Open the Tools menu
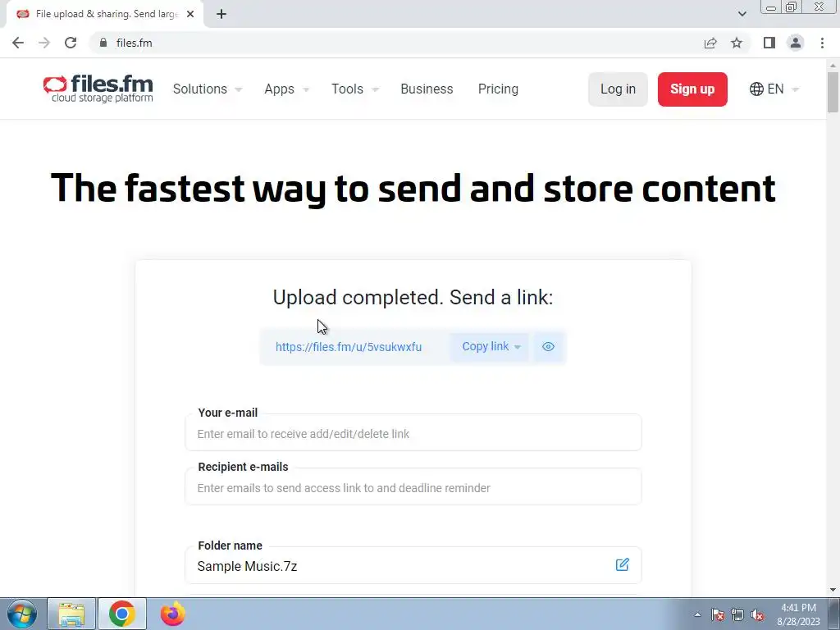Image resolution: width=840 pixels, height=630 pixels. (355, 89)
